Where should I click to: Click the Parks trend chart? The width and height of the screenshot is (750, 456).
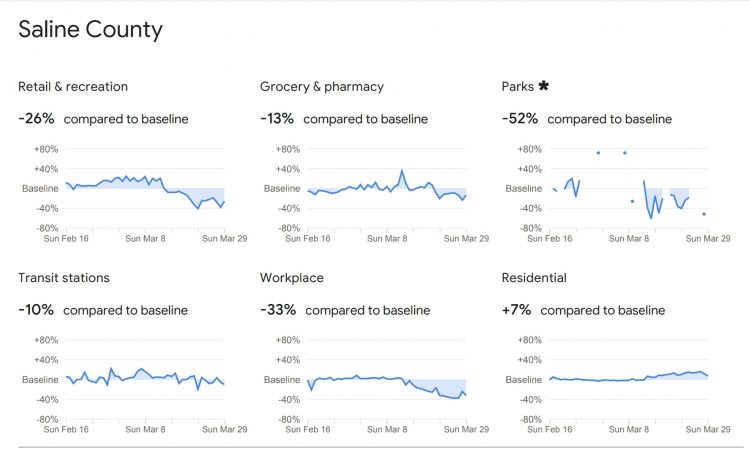(629, 188)
